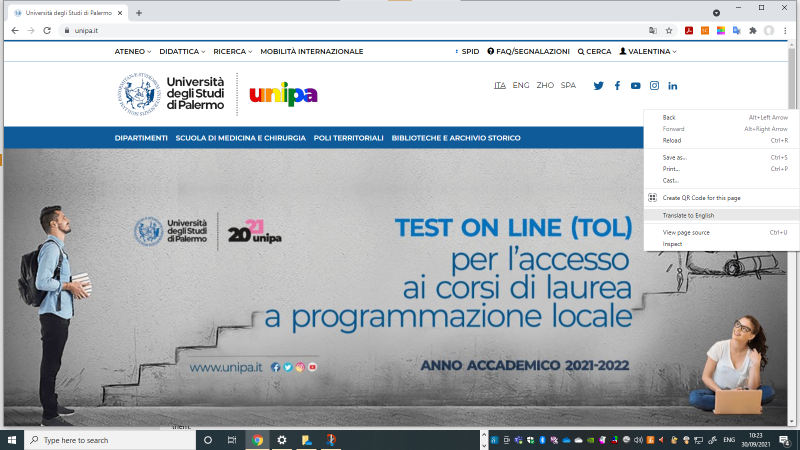800x450 pixels.
Task: Bookmark this page with star icon
Action: coord(669,30)
